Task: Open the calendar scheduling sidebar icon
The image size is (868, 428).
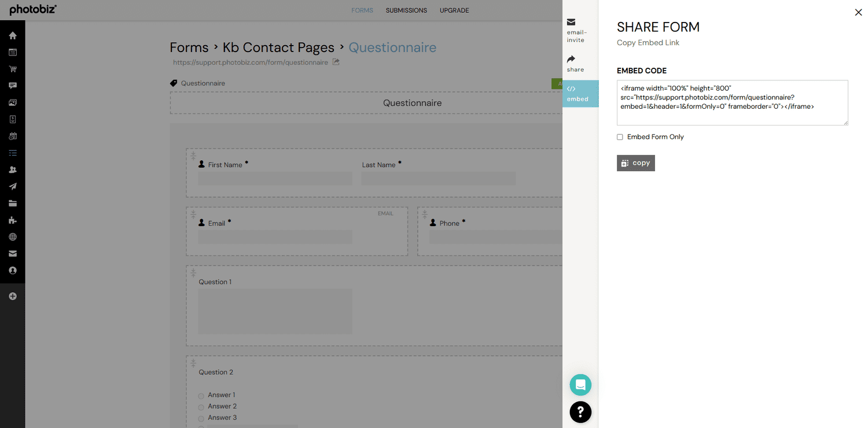Action: click(13, 136)
